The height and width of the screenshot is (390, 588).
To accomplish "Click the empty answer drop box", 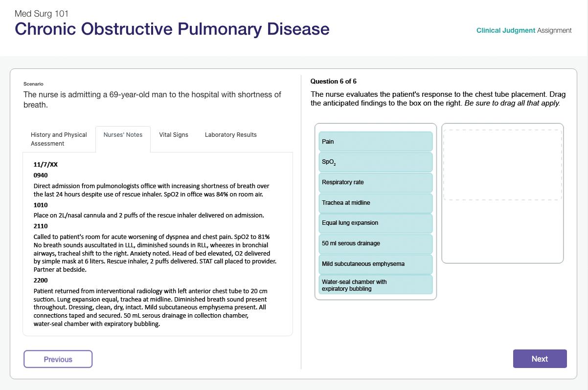I will point(502,165).
